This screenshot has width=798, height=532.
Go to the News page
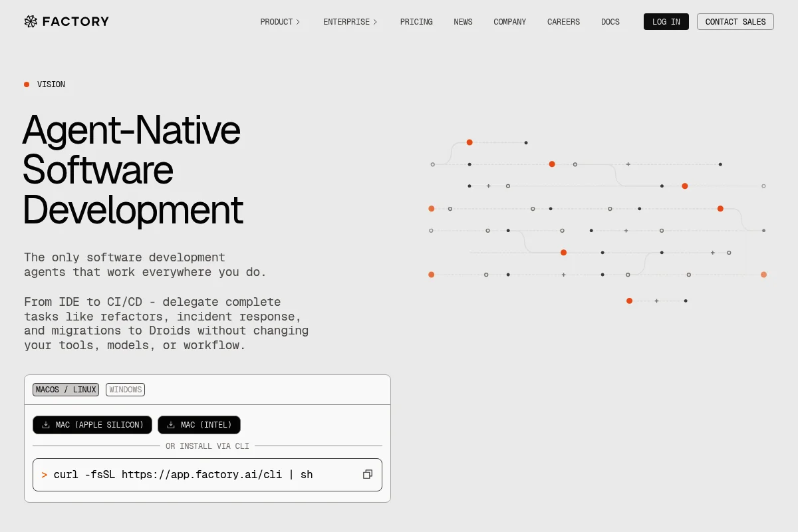click(x=463, y=22)
